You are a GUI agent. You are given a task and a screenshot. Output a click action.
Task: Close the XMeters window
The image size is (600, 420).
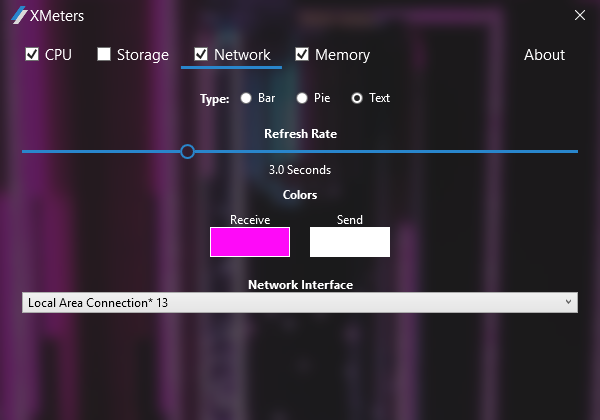pos(579,15)
